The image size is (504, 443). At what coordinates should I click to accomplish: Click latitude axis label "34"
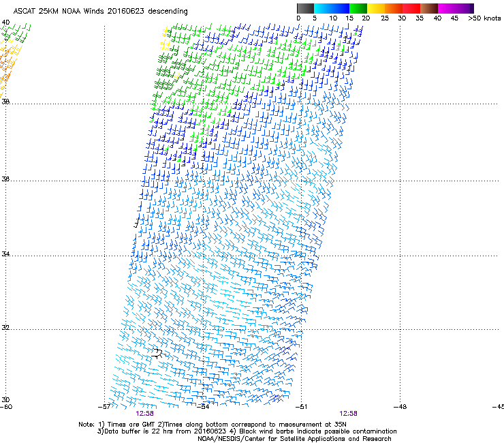click(x=5, y=254)
